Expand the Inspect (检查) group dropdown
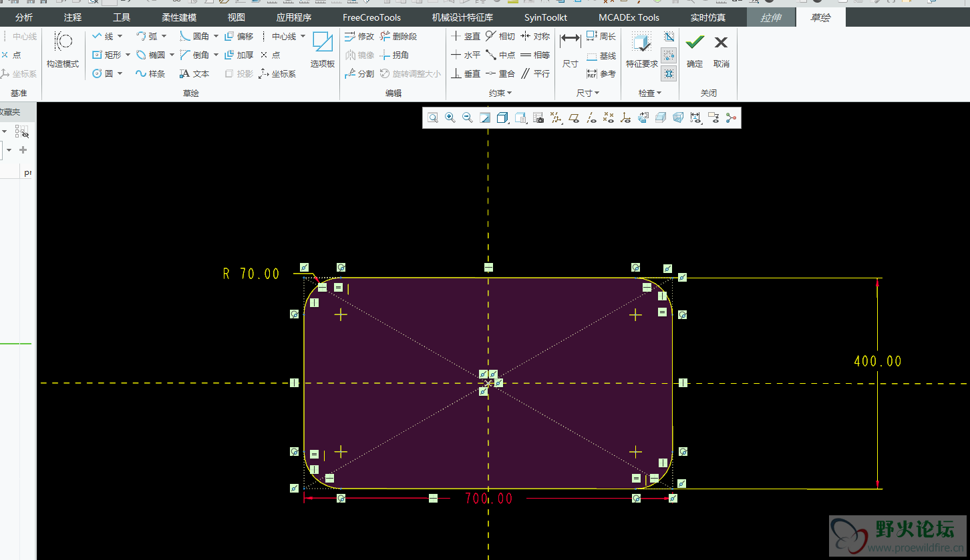The image size is (970, 560). [650, 93]
